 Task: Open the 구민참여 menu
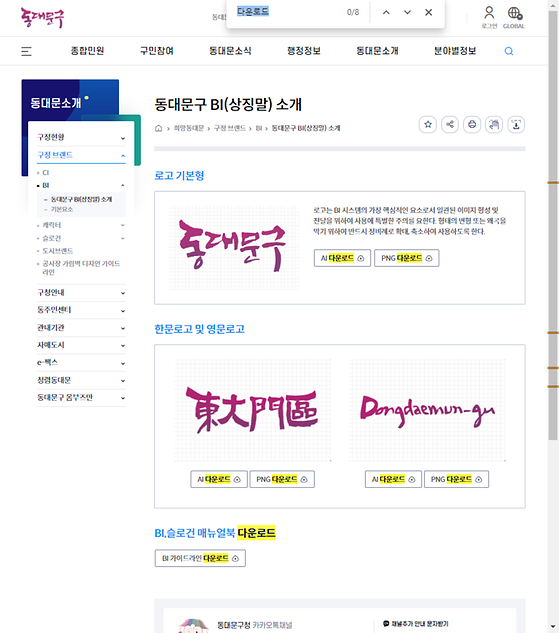tap(157, 51)
